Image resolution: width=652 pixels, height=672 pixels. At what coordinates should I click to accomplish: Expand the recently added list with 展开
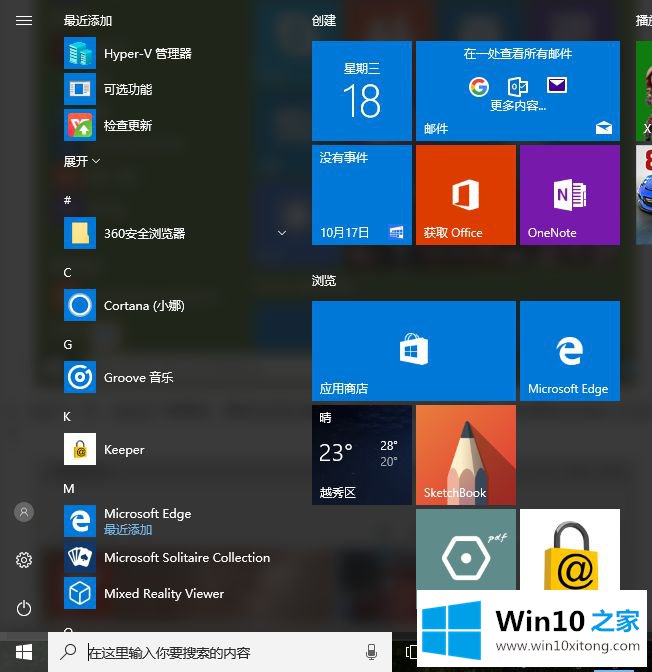[x=81, y=161]
